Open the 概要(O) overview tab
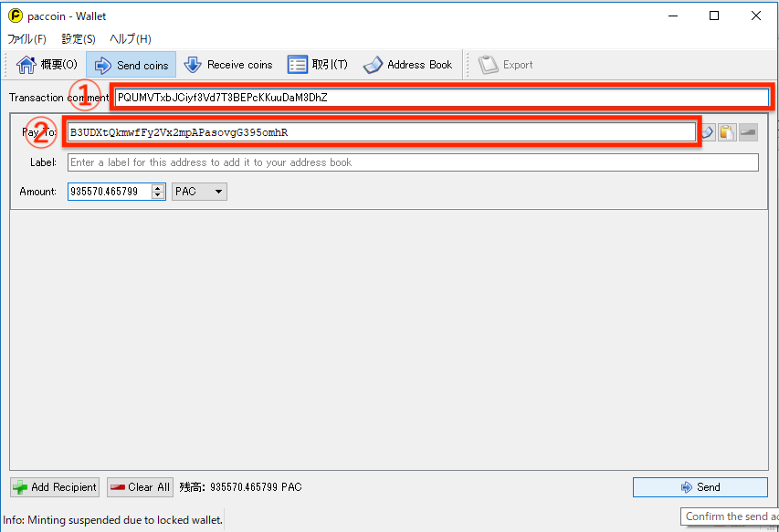Viewport: 779px width, 532px height. click(47, 65)
